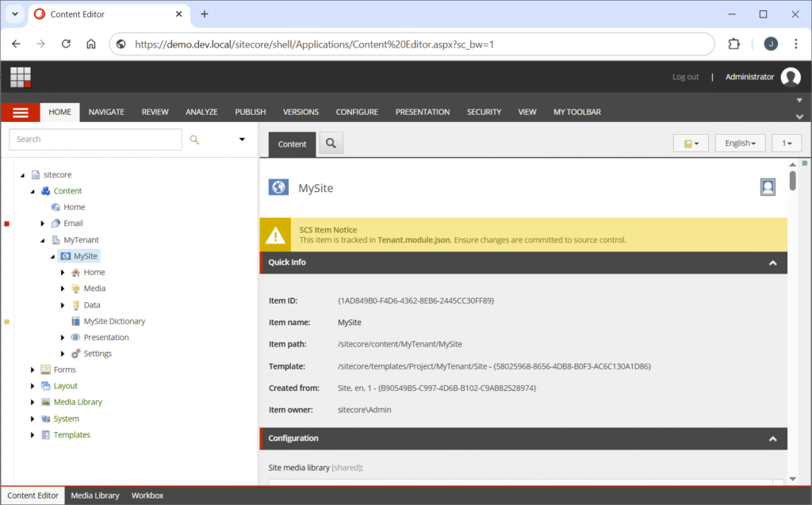Click the site info icon in address bar
Screen dimensions: 812x505
click(x=121, y=44)
